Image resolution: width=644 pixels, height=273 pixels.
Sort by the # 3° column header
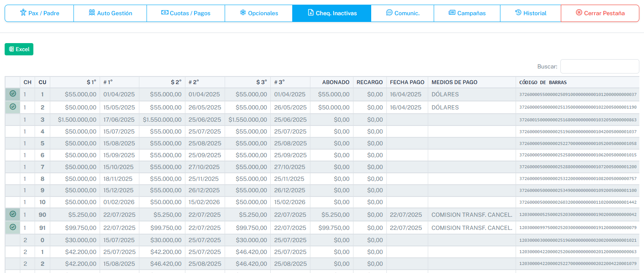pos(290,82)
